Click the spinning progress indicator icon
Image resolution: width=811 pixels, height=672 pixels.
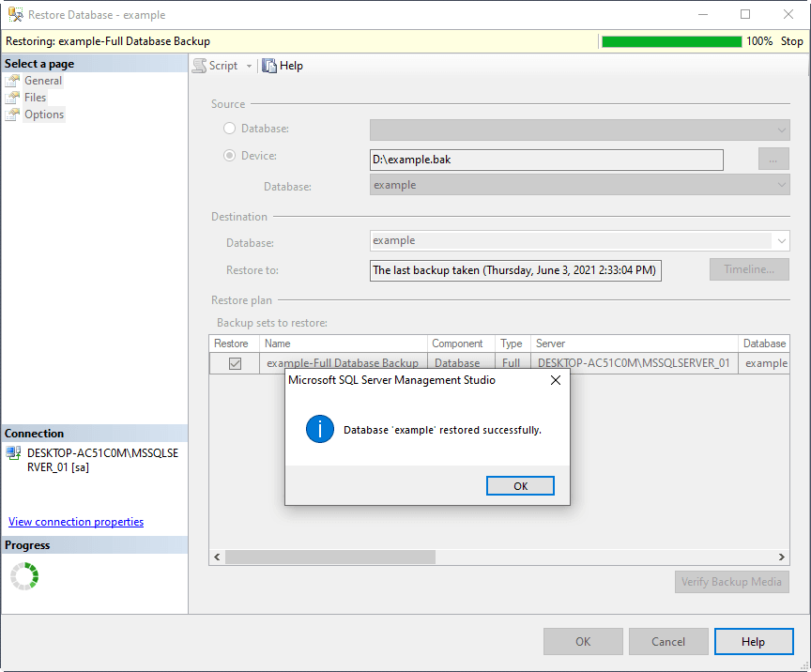point(24,575)
